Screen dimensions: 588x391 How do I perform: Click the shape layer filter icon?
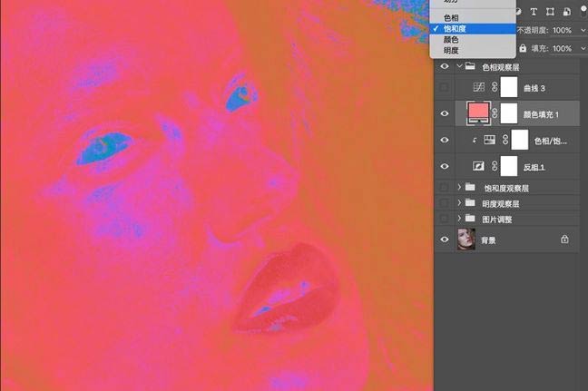tap(551, 12)
